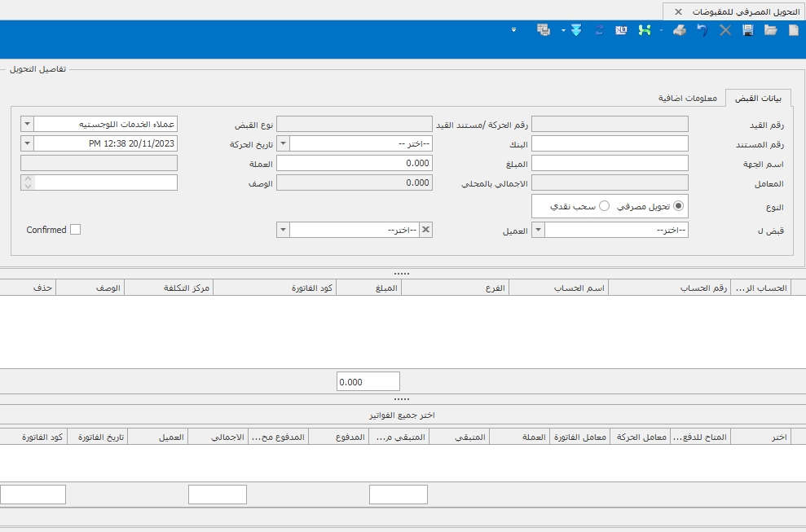The width and height of the screenshot is (806, 532).
Task: Click the الوصف field stepper arrows
Action: click(27, 182)
